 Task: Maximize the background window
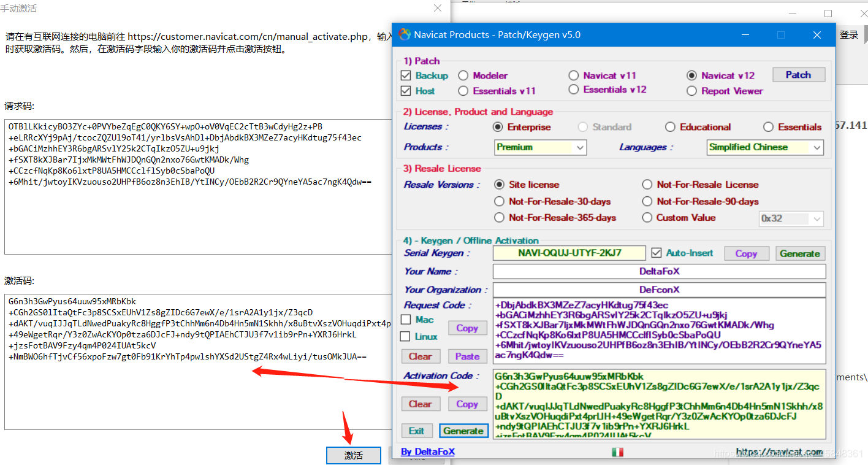point(828,13)
